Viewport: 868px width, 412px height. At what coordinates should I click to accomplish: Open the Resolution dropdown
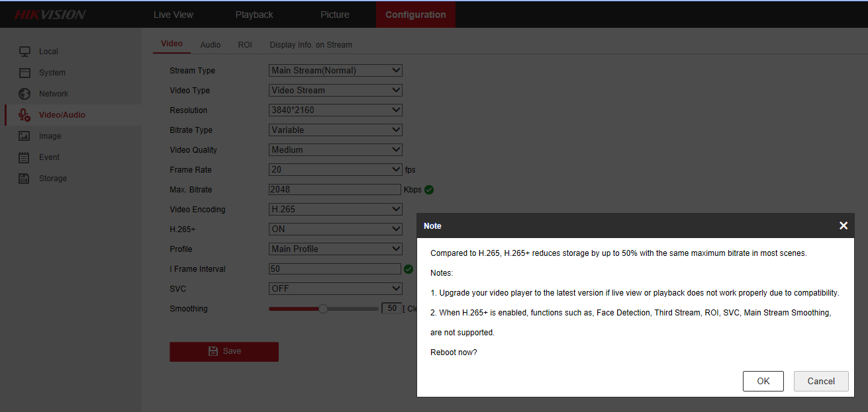click(x=335, y=110)
